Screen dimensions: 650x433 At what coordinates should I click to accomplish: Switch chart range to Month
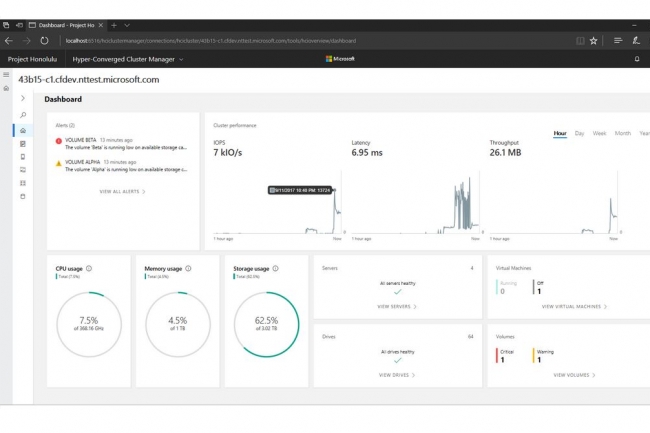623,133
